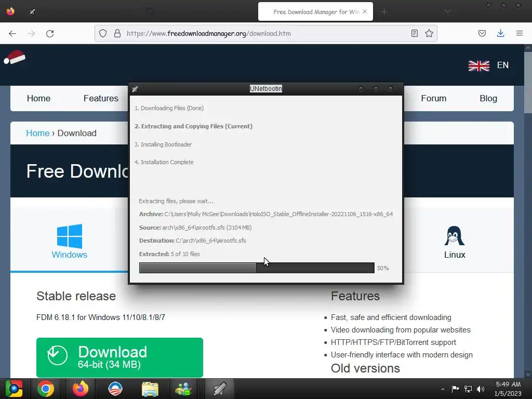Open the two-users taskbar icon
The width and height of the screenshot is (532, 399).
click(183, 389)
